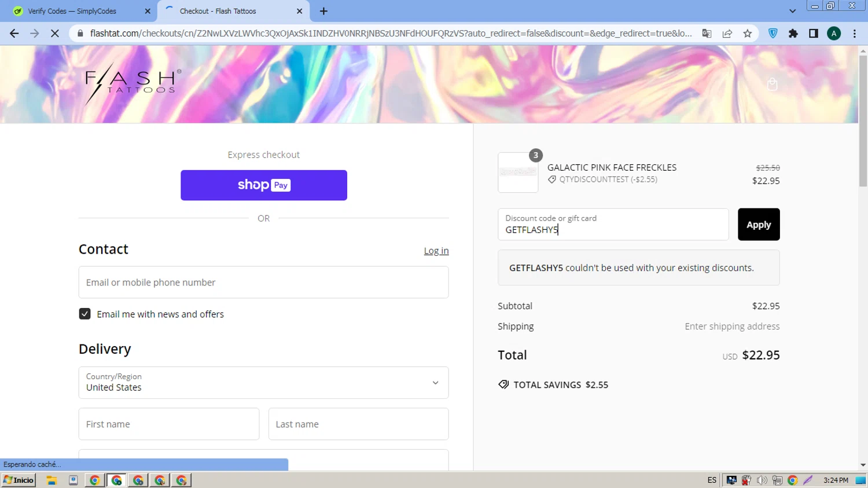Open the shopping bag cart icon
868x488 pixels.
point(772,85)
